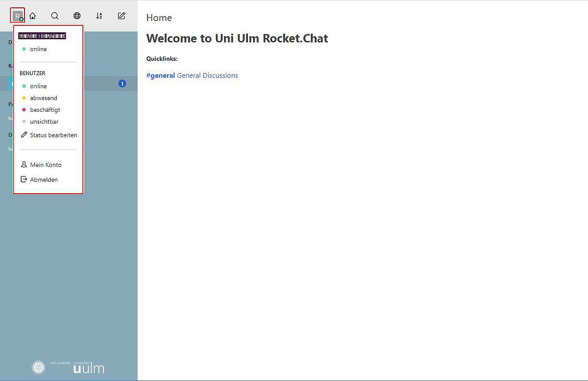The image size is (588, 381).
Task: Open Status bearbeiten option
Action: click(48, 135)
